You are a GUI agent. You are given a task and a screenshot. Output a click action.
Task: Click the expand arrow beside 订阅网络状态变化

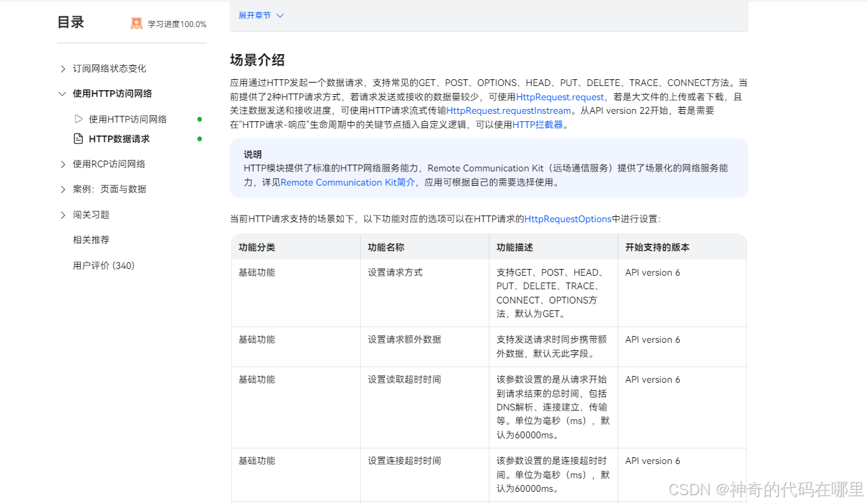[62, 68]
